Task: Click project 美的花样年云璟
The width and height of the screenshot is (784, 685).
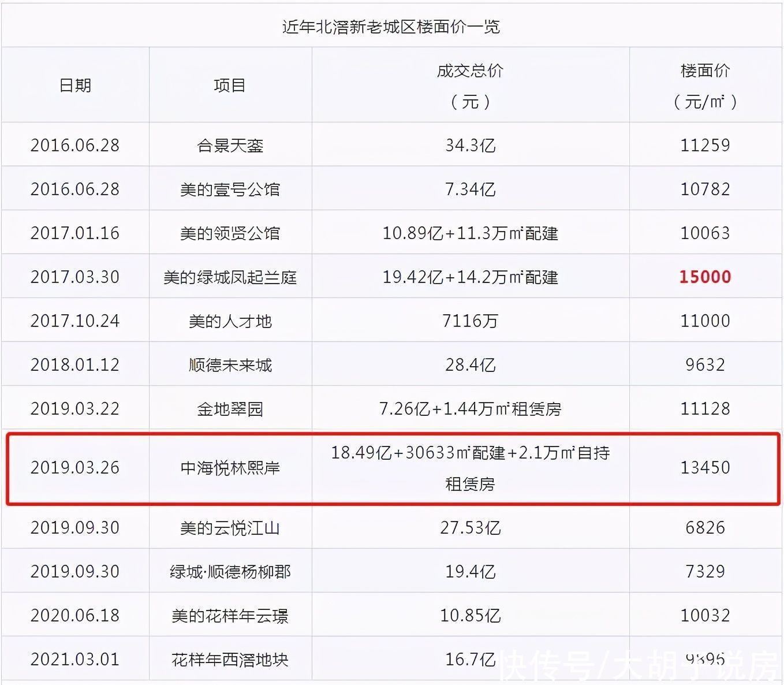Action: [x=230, y=616]
